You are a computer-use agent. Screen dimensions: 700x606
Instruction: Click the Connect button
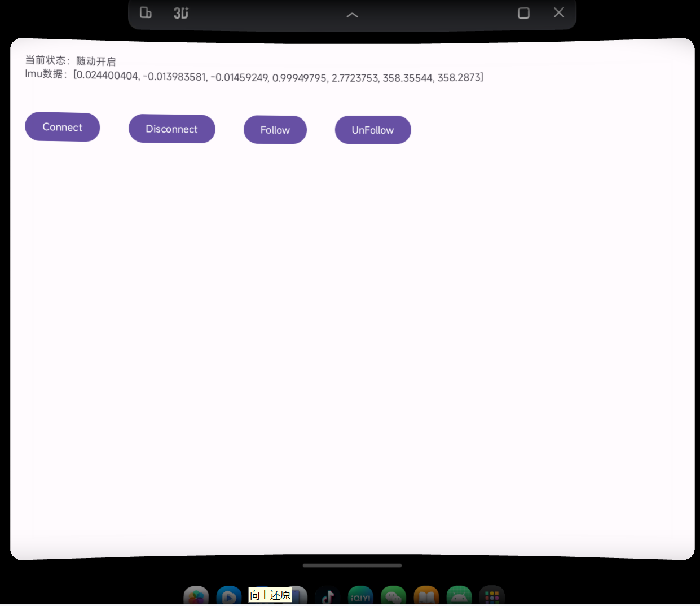(x=62, y=128)
